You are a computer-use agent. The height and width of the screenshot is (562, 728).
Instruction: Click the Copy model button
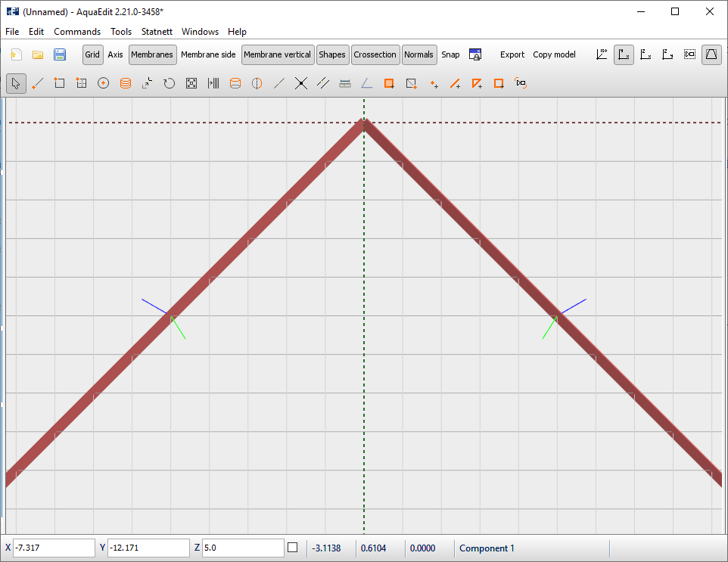pos(555,54)
